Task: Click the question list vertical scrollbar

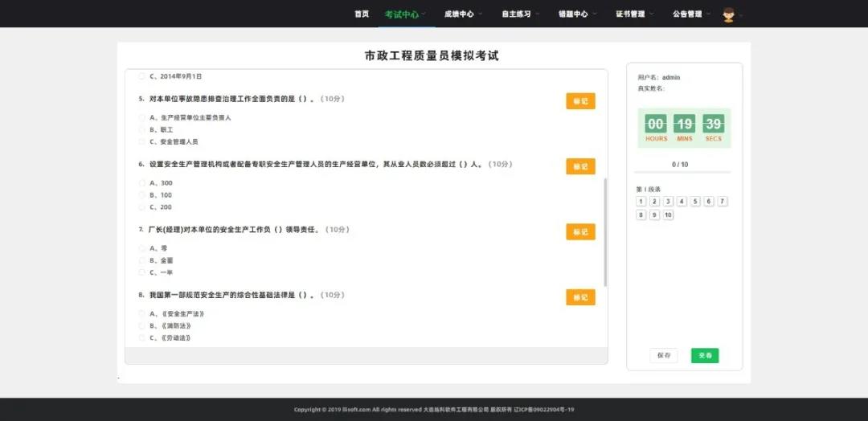Action: [x=605, y=232]
